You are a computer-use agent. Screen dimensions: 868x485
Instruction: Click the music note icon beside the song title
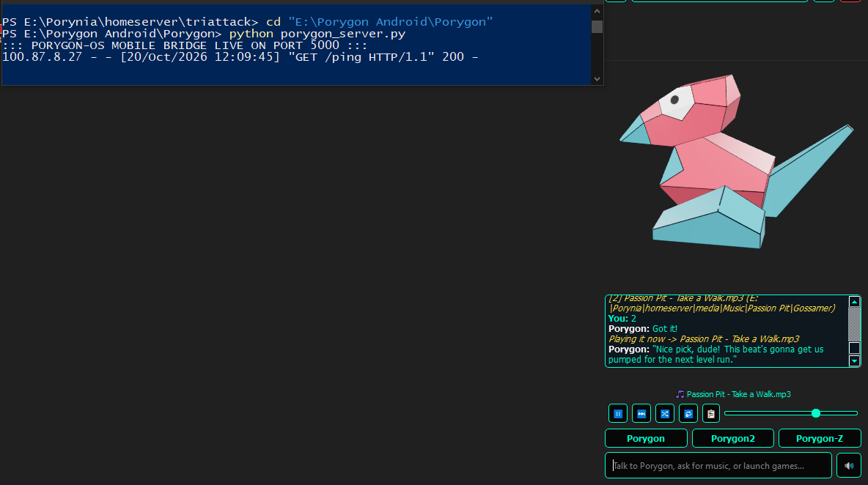coord(680,394)
